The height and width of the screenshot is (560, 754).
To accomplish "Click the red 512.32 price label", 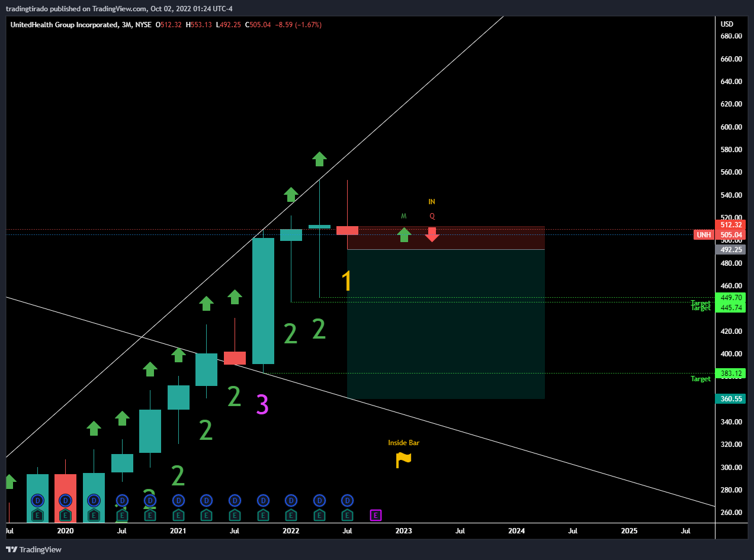I will (730, 225).
